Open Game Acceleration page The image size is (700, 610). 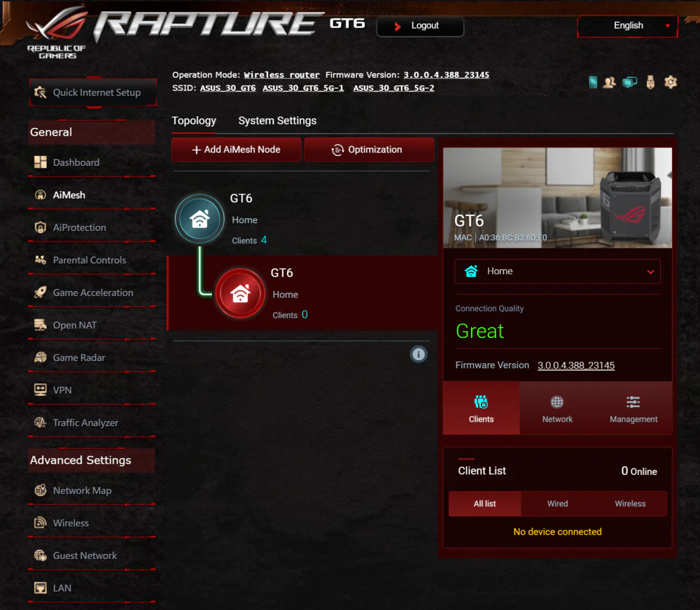[x=92, y=292]
